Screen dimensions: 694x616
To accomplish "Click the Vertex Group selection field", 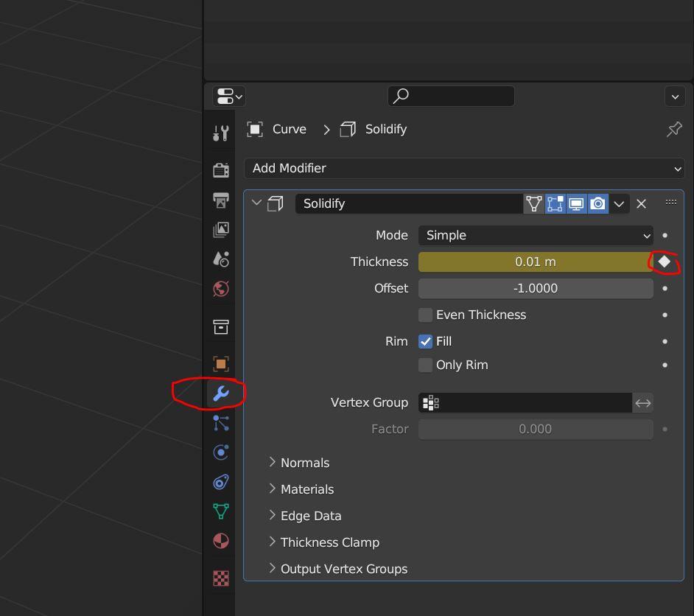I will (525, 403).
